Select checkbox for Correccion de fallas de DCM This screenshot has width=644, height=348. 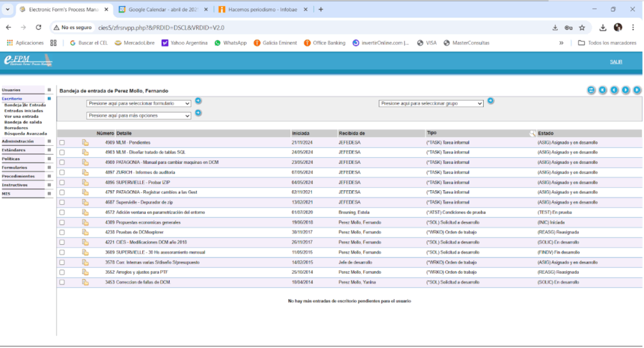pos(62,283)
